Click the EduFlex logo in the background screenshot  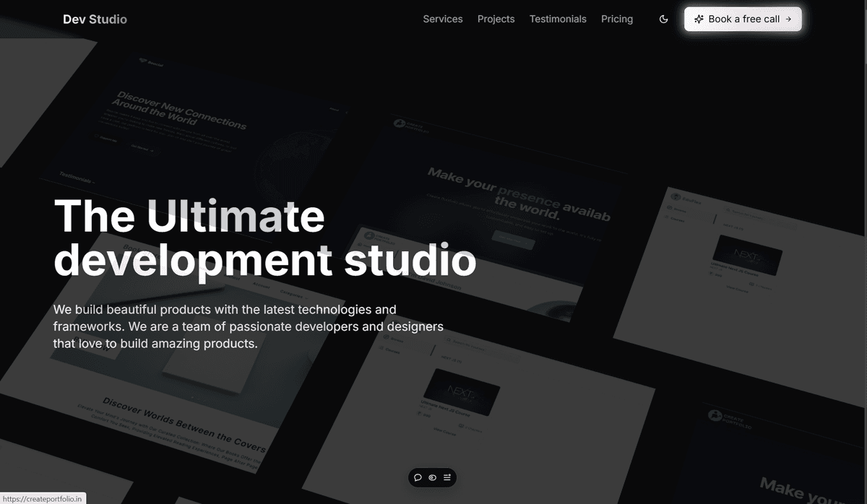point(676,197)
